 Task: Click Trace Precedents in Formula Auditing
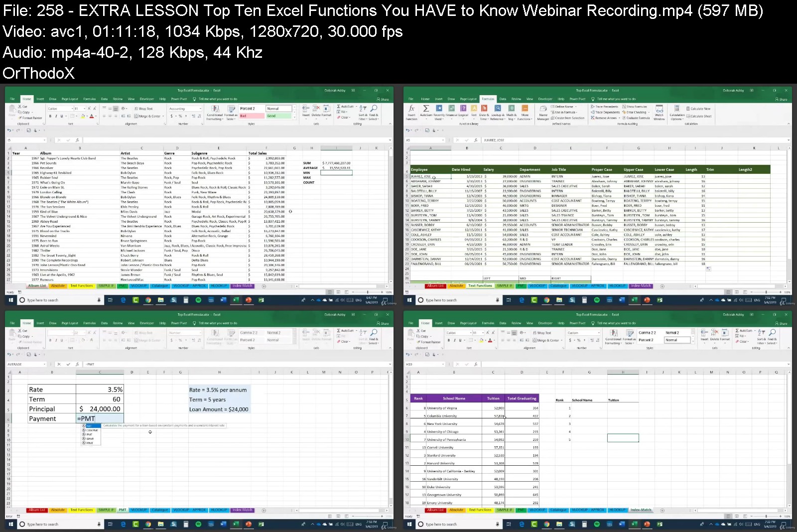[x=604, y=107]
